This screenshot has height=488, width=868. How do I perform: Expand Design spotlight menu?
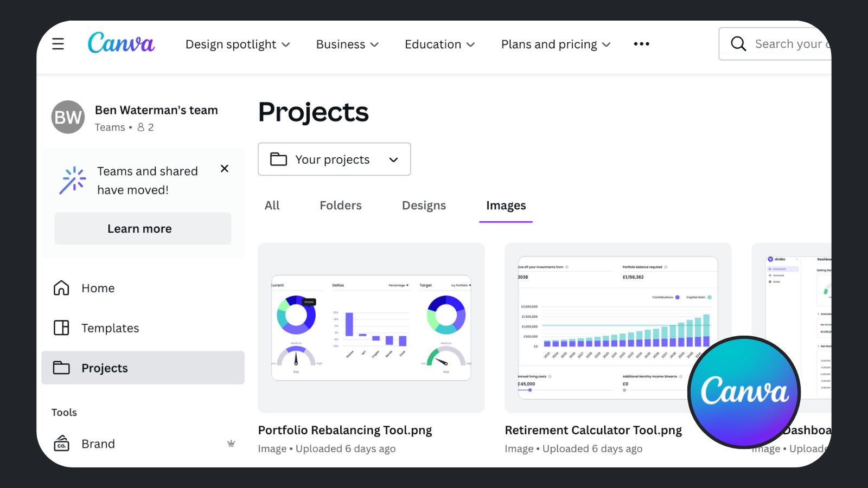(x=238, y=44)
